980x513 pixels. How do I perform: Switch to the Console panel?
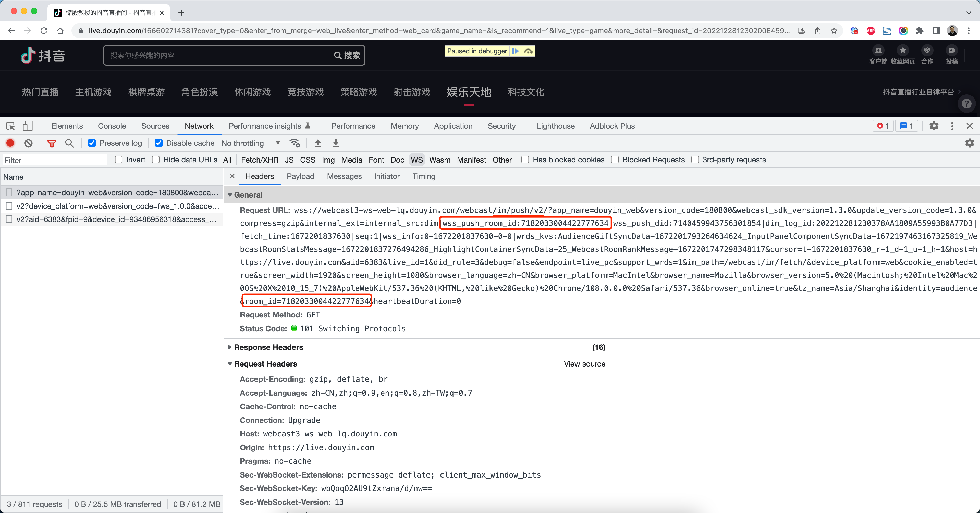[x=112, y=126]
